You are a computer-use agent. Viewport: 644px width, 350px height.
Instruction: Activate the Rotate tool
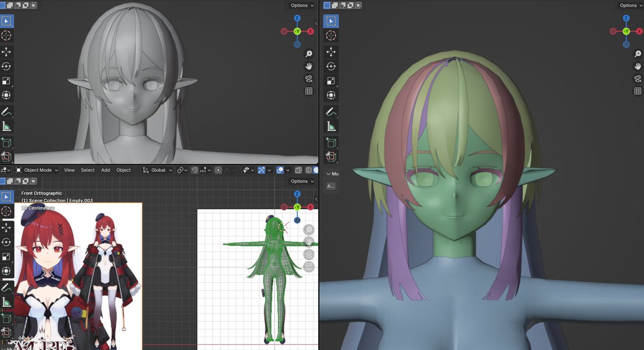[x=6, y=66]
